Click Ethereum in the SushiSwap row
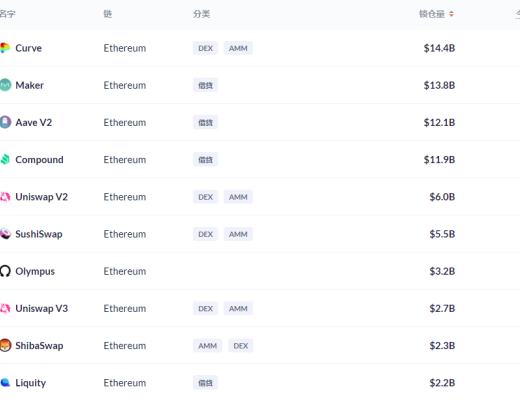This screenshot has height=400, width=520. click(x=125, y=234)
